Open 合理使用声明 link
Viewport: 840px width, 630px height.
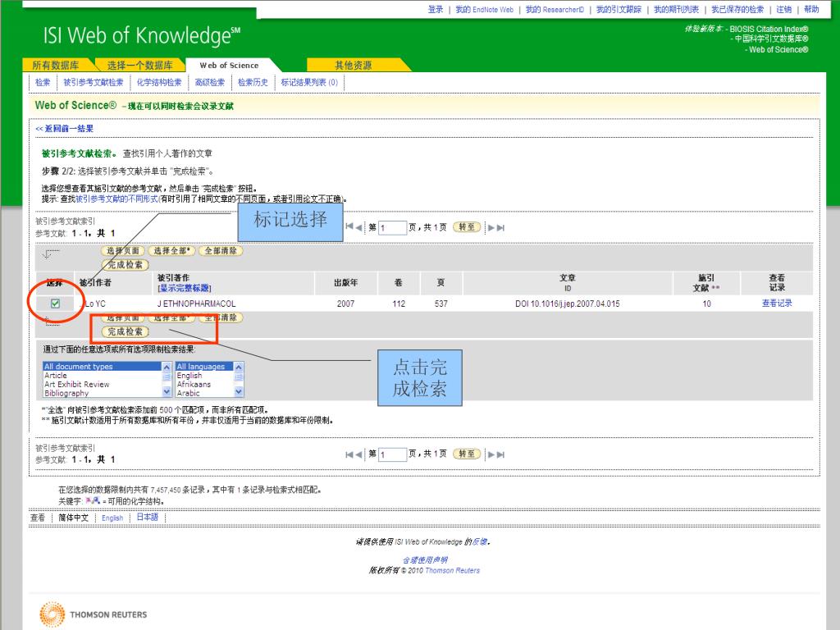pyautogui.click(x=425, y=559)
